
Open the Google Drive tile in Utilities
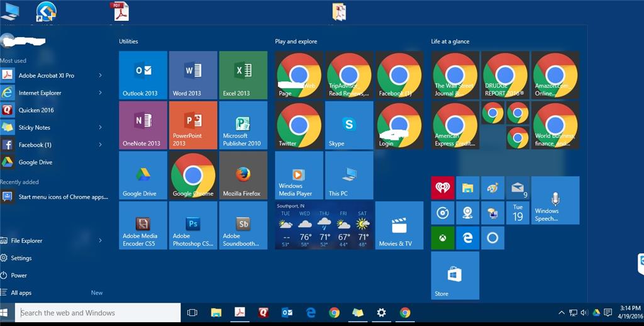click(143, 176)
